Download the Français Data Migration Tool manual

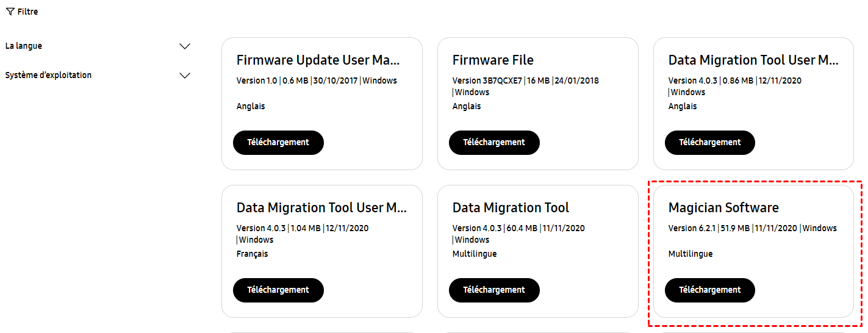(278, 290)
